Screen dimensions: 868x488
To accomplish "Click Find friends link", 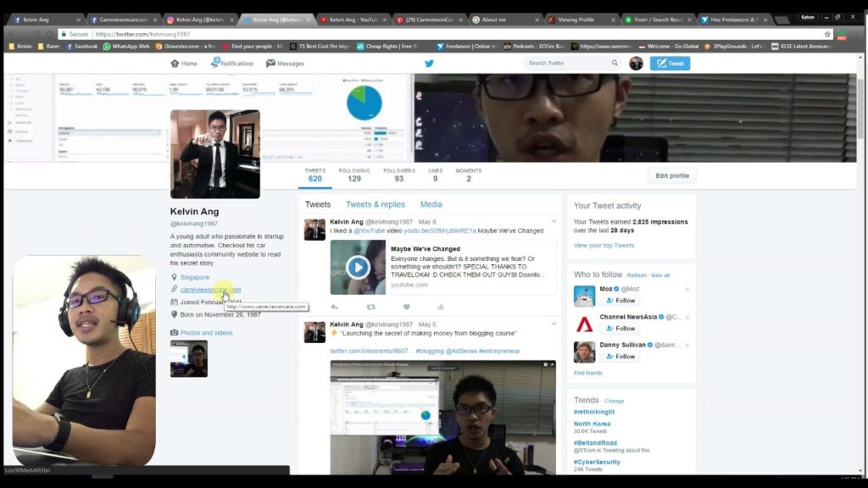I will coord(588,373).
